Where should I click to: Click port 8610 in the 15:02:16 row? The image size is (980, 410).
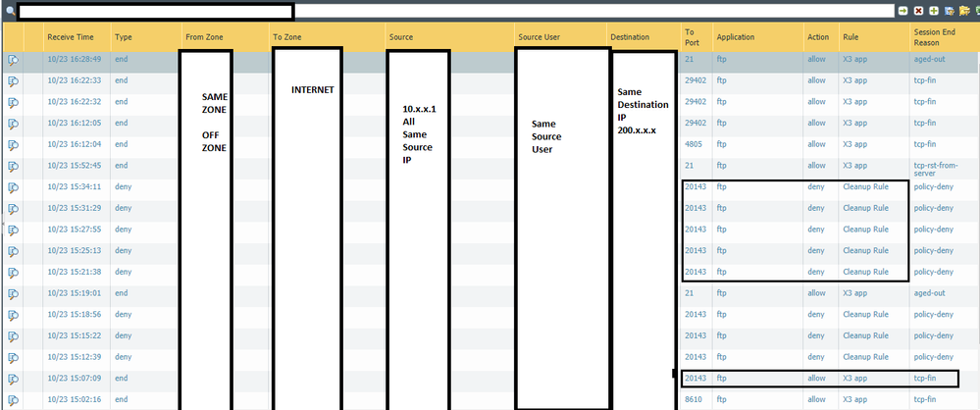[x=694, y=399]
